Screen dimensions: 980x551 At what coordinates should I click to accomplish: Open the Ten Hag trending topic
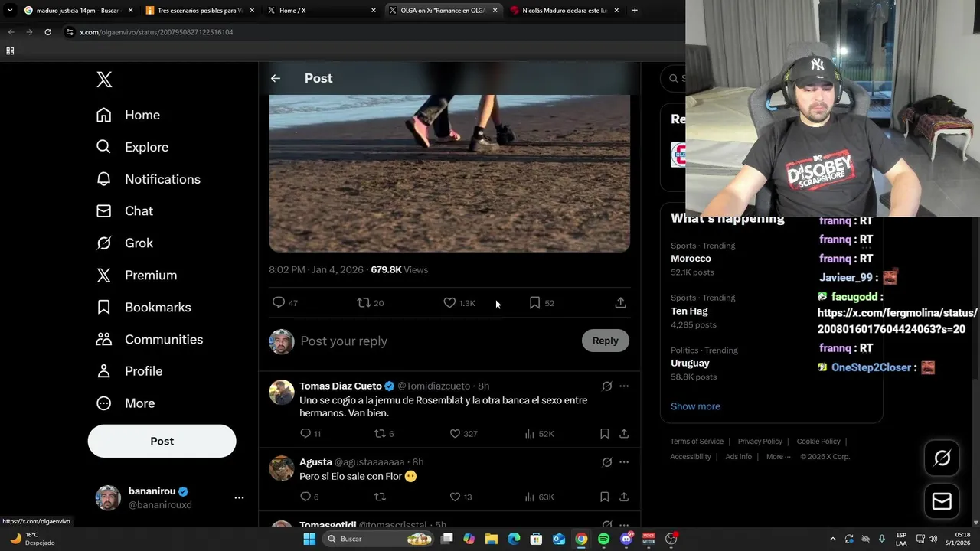(x=689, y=311)
